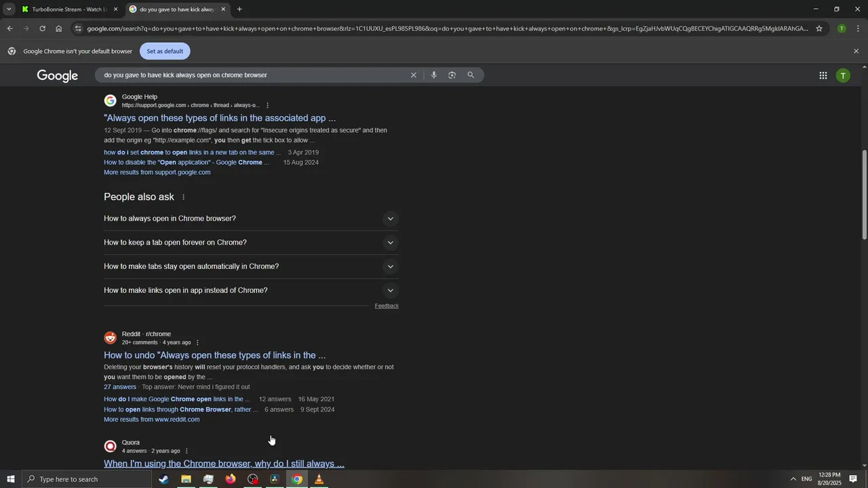Viewport: 868px width, 488px height.
Task: Open the taskbar clock and date
Action: click(829, 479)
